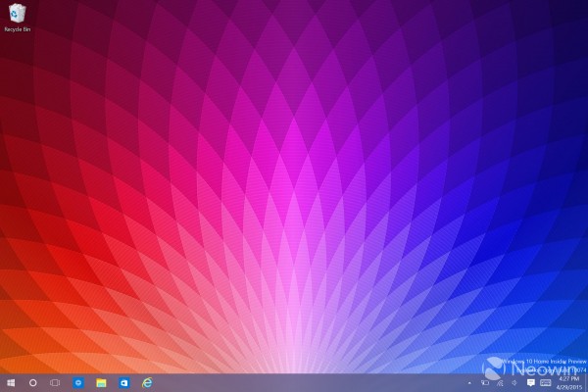This screenshot has height=392, width=588.
Task: Show the touch keyboard
Action: [x=546, y=382]
